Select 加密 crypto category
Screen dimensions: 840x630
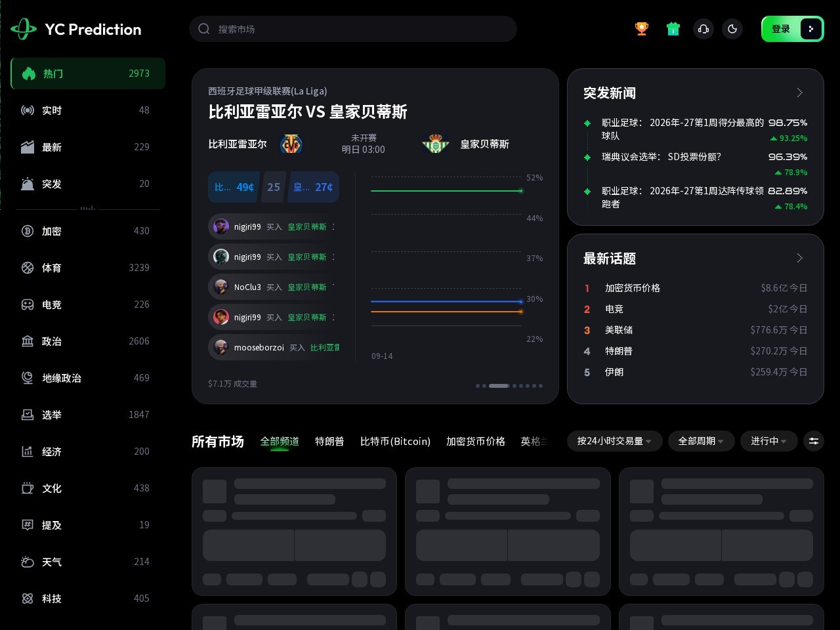click(x=88, y=231)
